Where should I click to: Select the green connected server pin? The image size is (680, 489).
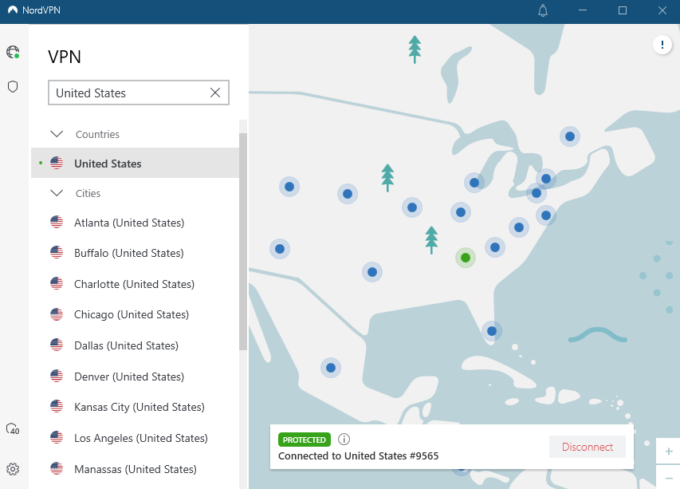click(x=465, y=258)
